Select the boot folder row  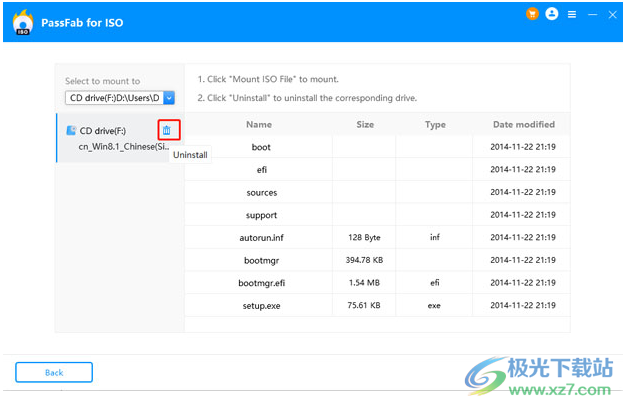click(377, 147)
